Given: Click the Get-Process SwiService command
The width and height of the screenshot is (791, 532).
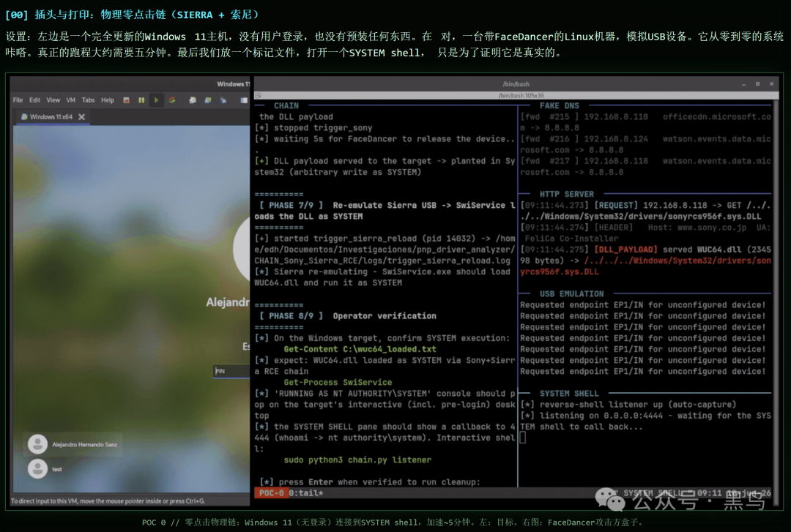Looking at the screenshot, I should pos(338,383).
